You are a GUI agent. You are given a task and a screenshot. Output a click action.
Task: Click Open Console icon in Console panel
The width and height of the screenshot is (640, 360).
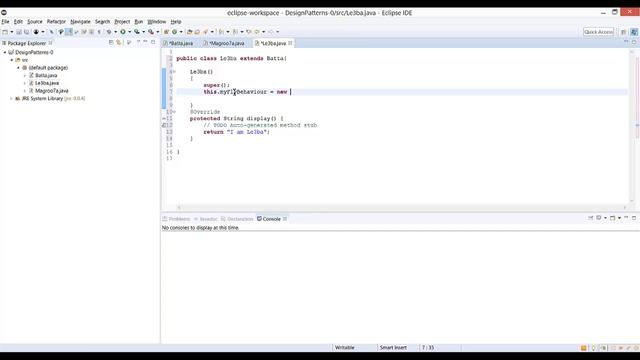click(x=612, y=218)
